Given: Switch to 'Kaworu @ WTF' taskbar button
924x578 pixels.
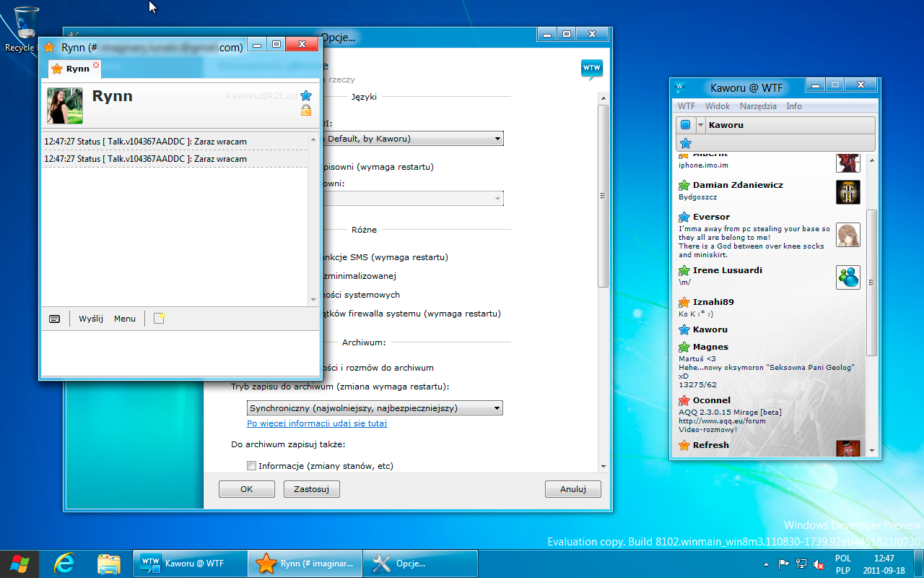Looking at the screenshot, I should 190,564.
